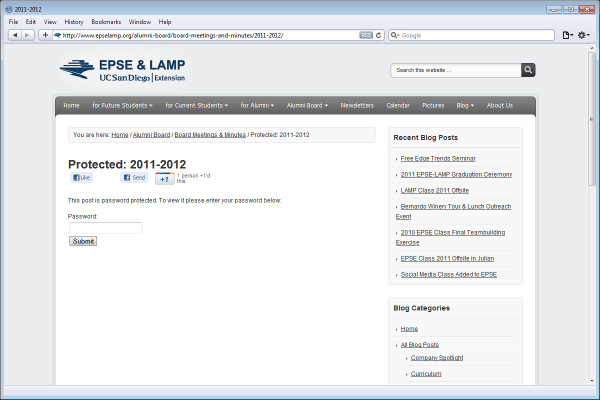The image size is (600, 400).
Task: Click the Facebook Like button
Action: click(x=82, y=178)
